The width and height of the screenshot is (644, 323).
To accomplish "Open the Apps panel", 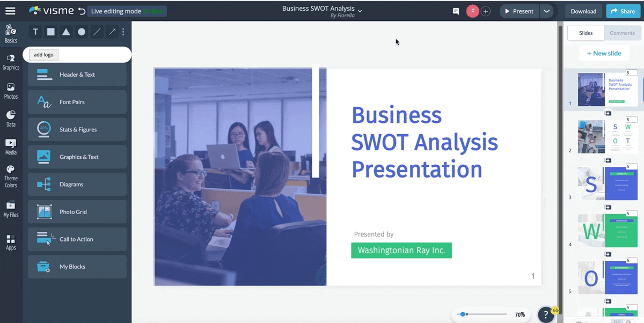I will (11, 241).
